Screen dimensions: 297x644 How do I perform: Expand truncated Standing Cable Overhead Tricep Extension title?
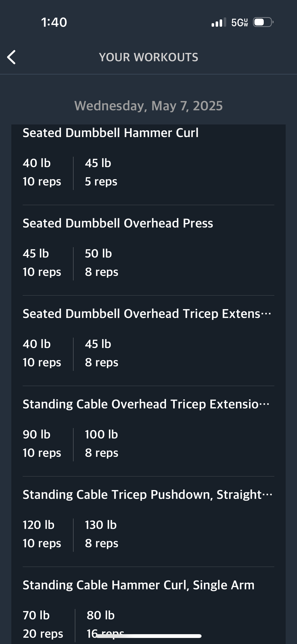coord(146,404)
